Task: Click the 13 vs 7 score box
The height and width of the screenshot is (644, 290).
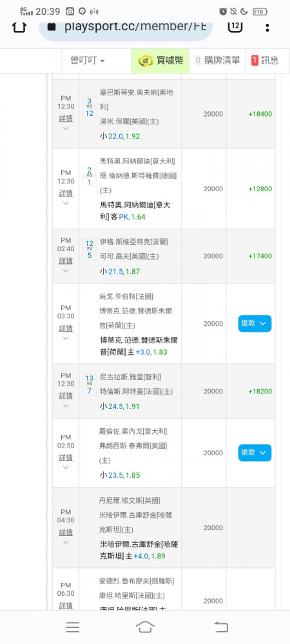Action: (89, 384)
